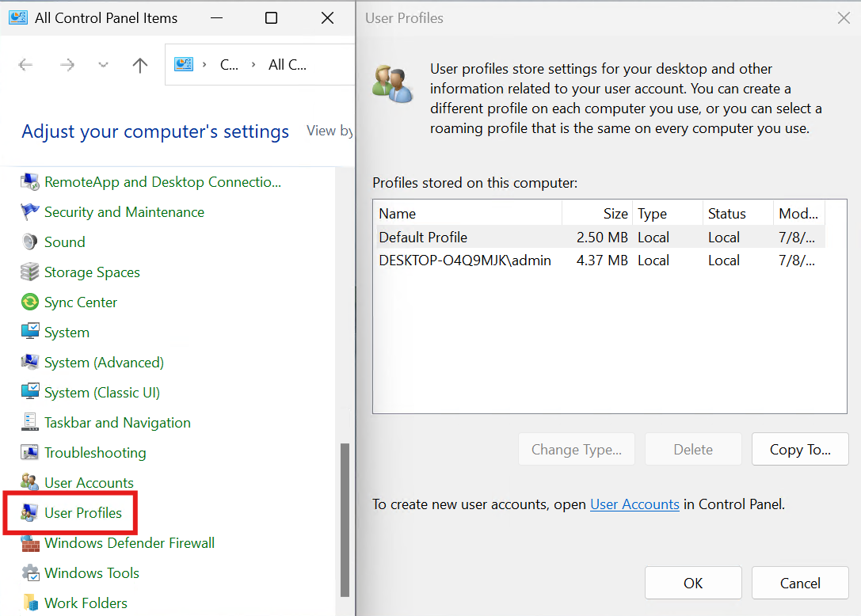The height and width of the screenshot is (616, 861).
Task: Click the 4.37 MB size cell
Action: [602, 260]
